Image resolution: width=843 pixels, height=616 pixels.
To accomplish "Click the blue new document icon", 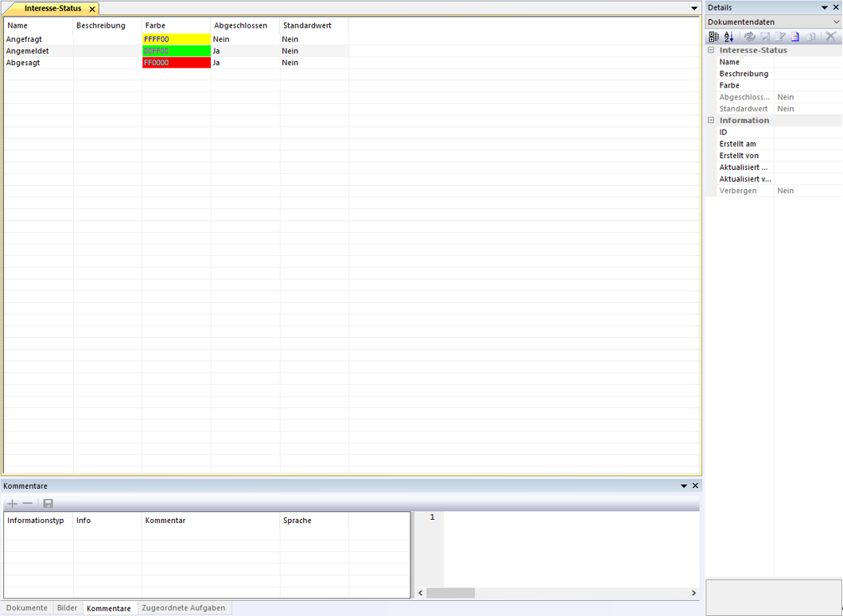I will click(x=795, y=37).
